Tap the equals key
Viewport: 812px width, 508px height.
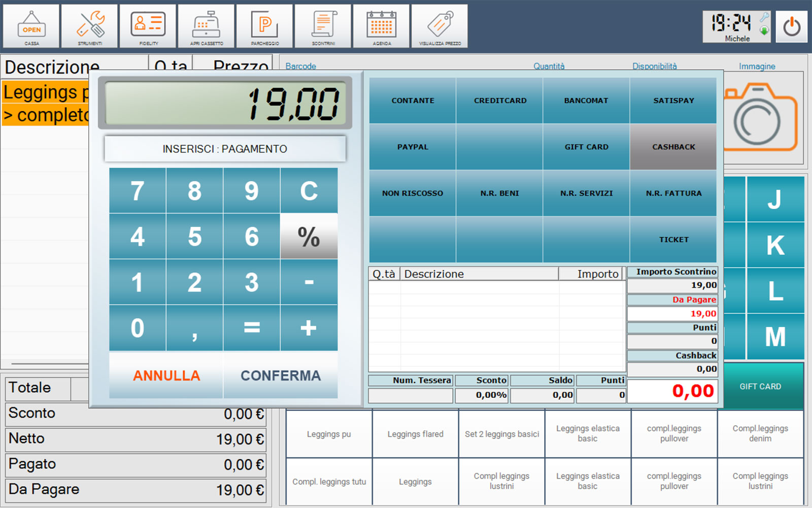pos(252,328)
